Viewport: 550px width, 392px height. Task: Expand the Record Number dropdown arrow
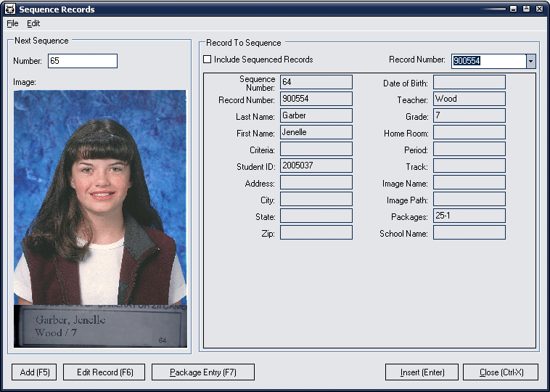[x=530, y=61]
